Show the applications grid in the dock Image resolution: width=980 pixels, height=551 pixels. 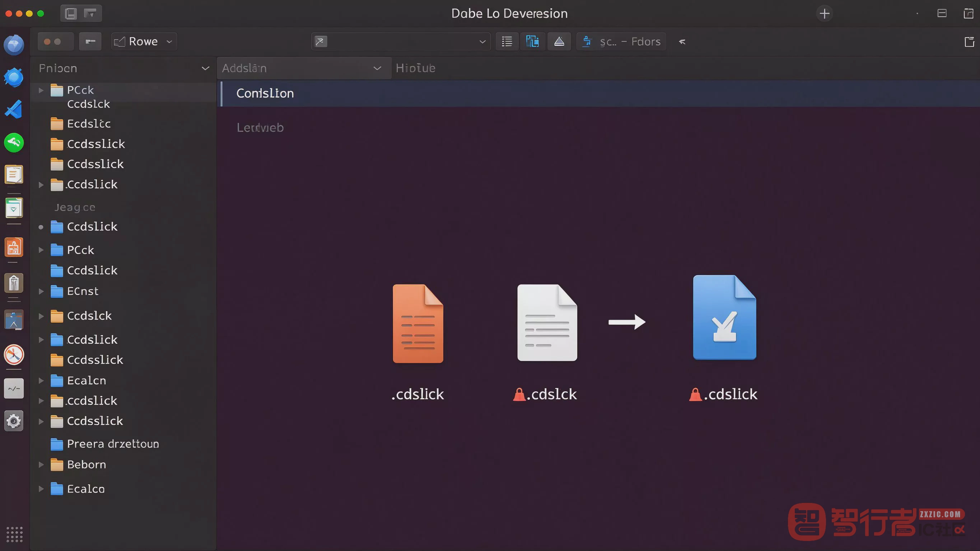coord(14,534)
